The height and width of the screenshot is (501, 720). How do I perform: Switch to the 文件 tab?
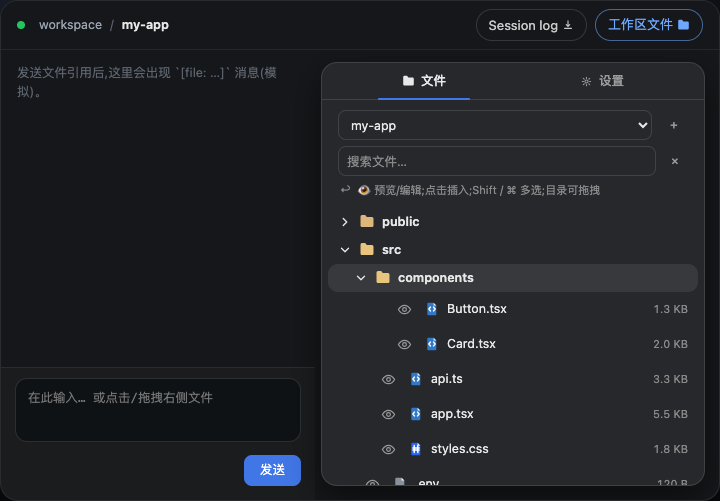(423, 81)
